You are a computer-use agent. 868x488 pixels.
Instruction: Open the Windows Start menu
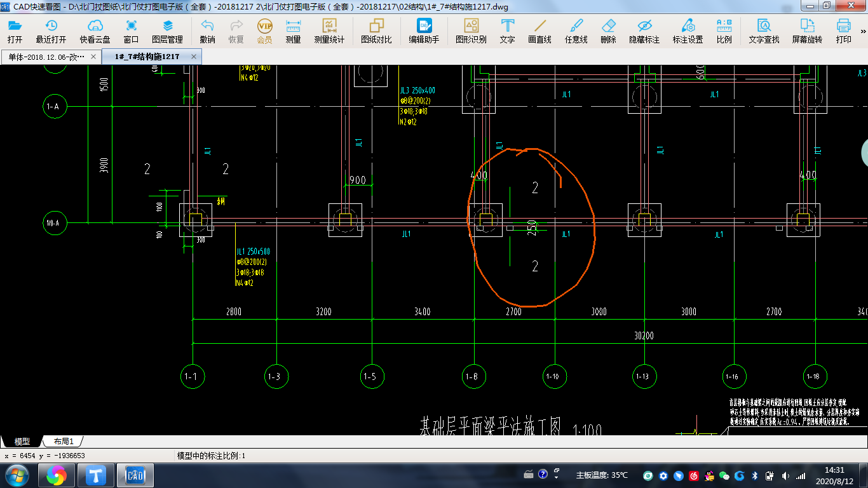click(17, 475)
